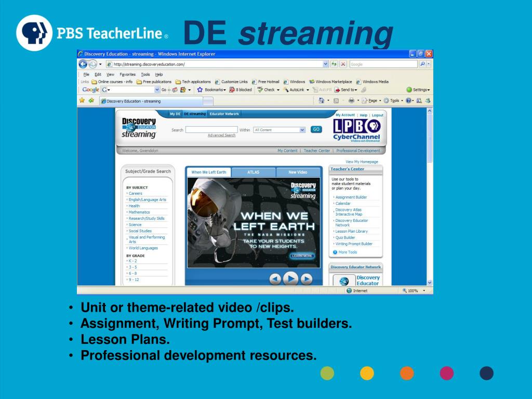Open the Teacher Center link
This screenshot has width=532, height=399.
[x=316, y=151]
